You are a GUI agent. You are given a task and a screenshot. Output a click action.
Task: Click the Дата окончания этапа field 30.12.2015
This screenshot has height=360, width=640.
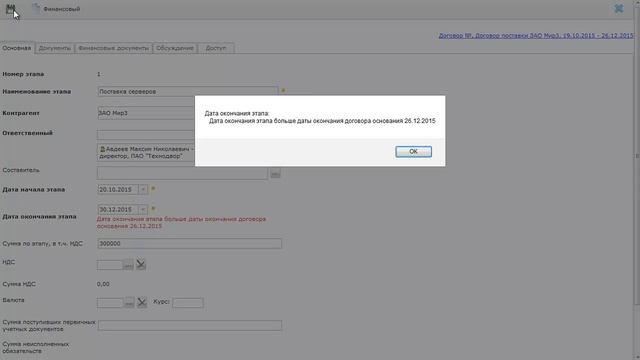(118, 209)
